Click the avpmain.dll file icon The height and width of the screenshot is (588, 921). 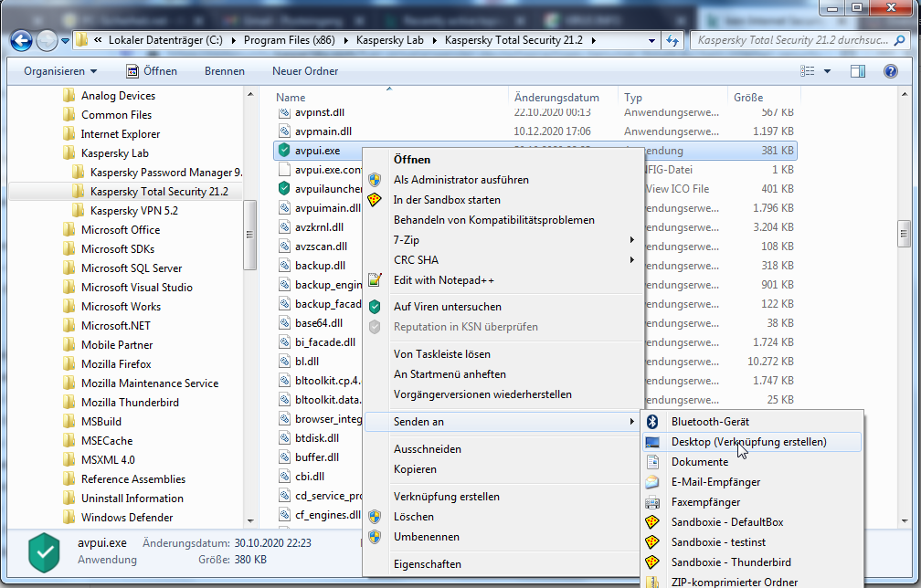pos(284,131)
